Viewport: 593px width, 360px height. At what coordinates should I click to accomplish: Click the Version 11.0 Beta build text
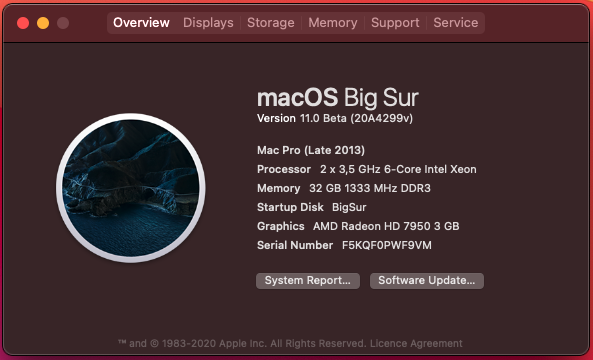(x=335, y=118)
